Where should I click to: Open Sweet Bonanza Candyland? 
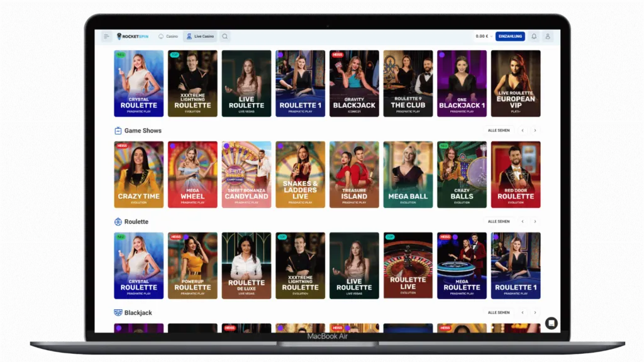247,175
